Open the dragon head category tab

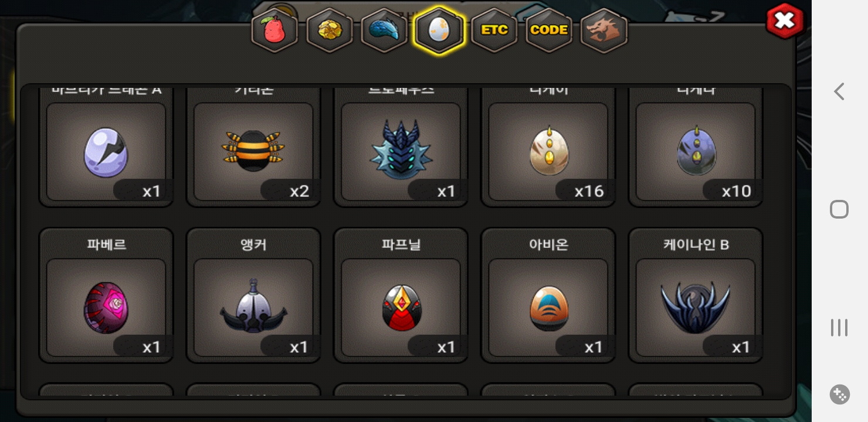[x=604, y=30]
